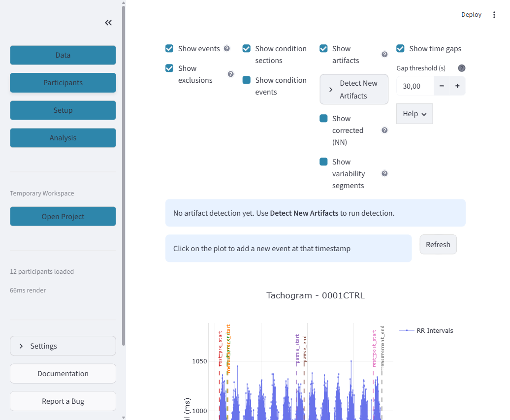Click help icon for Gap threshold
This screenshot has width=510, height=420.
(462, 68)
